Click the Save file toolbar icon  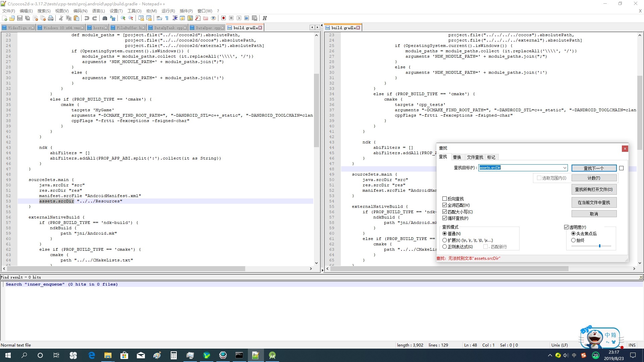20,18
